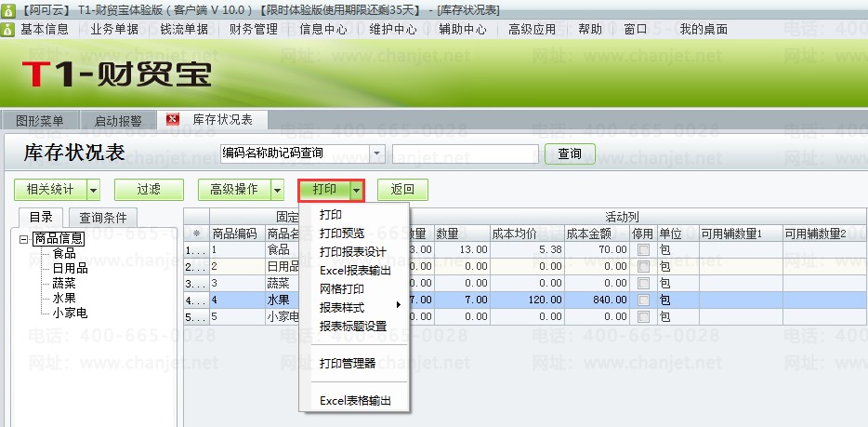
Task: Open the 辅助中心 menu
Action: 464,30
